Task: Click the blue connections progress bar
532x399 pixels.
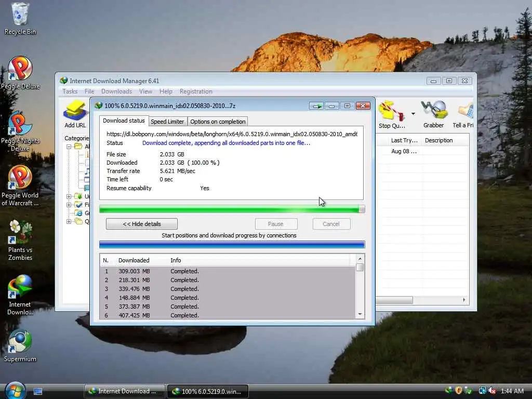Action: tap(232, 245)
